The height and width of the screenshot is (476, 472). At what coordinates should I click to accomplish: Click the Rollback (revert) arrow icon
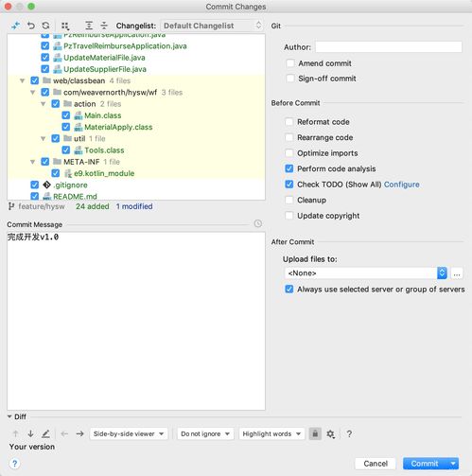[31, 26]
